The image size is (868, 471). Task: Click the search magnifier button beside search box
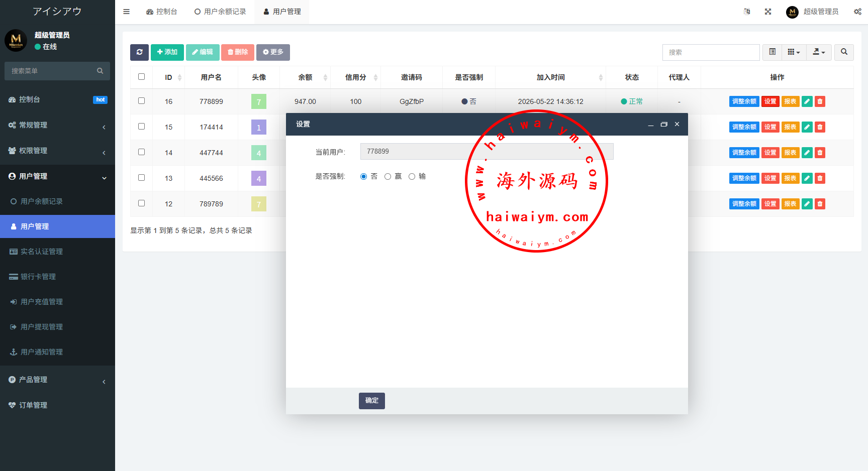(844, 52)
